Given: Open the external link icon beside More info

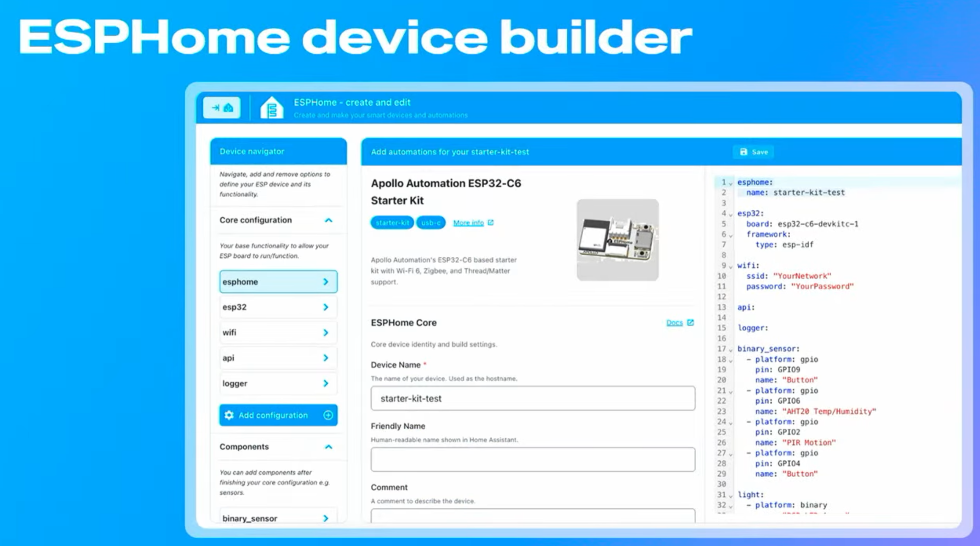Looking at the screenshot, I should 491,223.
